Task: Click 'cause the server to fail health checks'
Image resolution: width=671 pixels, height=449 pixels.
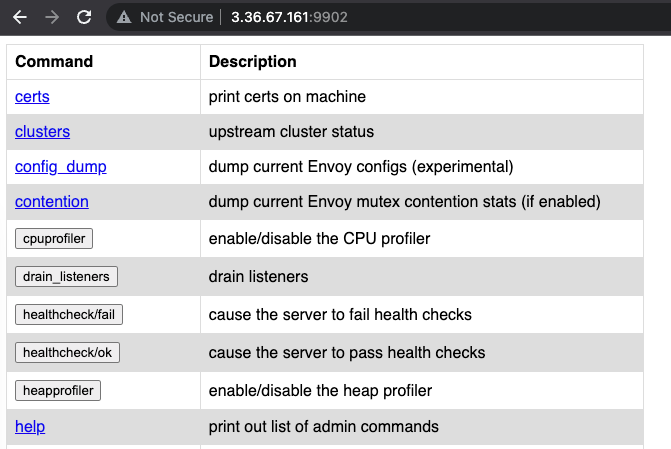Action: click(x=340, y=315)
